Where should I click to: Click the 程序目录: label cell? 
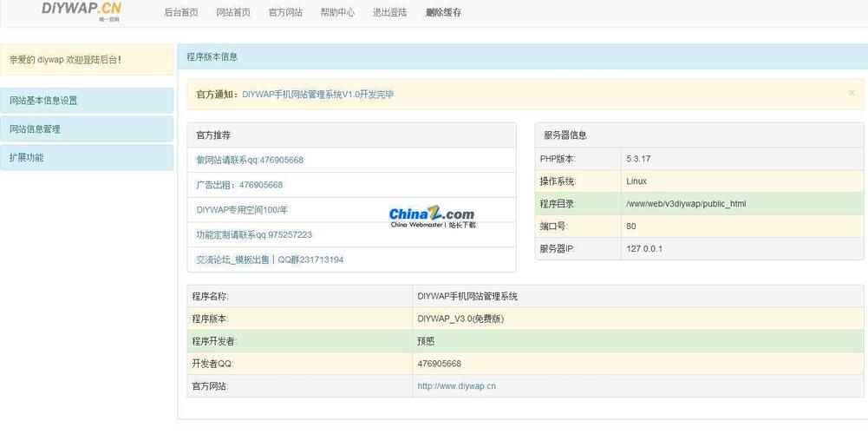[578, 203]
